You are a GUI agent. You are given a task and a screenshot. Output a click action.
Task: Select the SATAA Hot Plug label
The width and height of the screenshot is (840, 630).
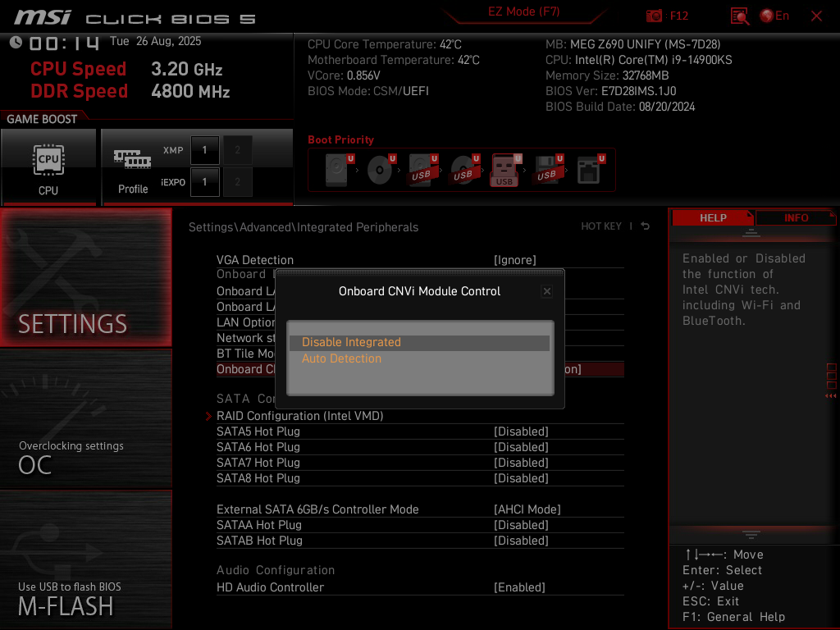[x=258, y=525]
